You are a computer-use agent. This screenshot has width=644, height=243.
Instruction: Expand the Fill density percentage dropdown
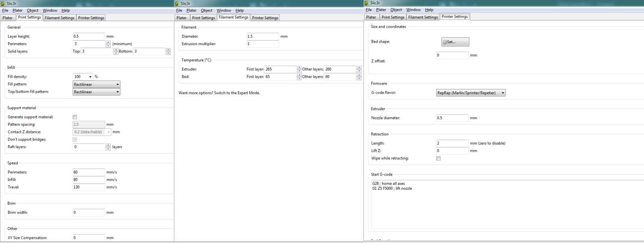(90, 77)
